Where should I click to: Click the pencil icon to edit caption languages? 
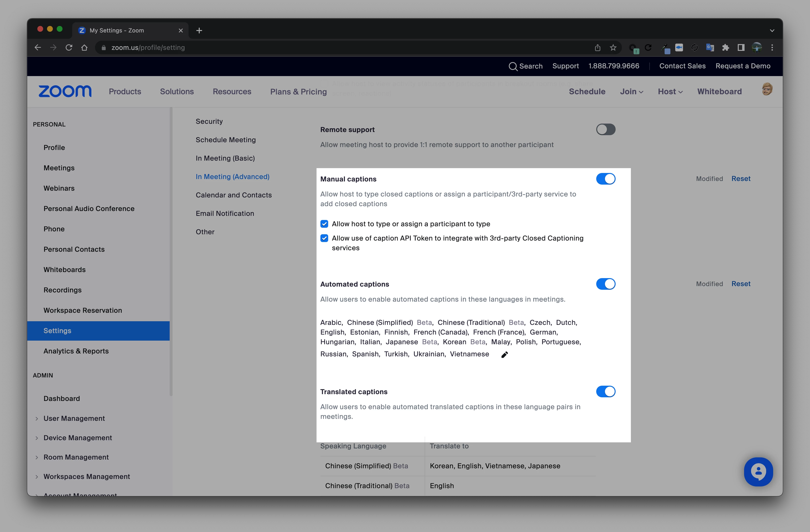tap(504, 354)
